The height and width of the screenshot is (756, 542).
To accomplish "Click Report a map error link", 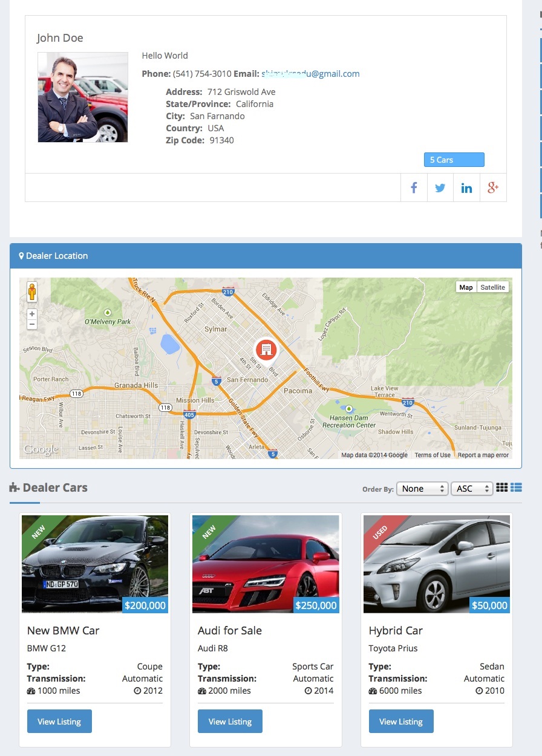I will point(483,455).
